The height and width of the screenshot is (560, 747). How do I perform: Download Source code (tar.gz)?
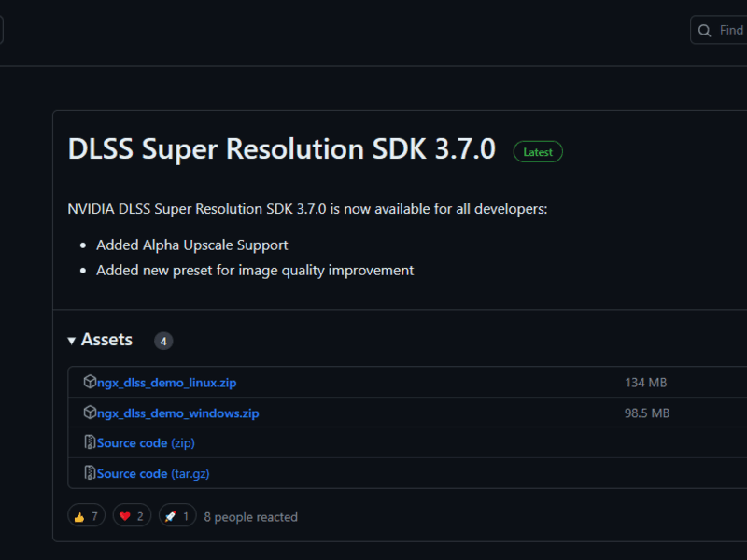click(x=153, y=474)
